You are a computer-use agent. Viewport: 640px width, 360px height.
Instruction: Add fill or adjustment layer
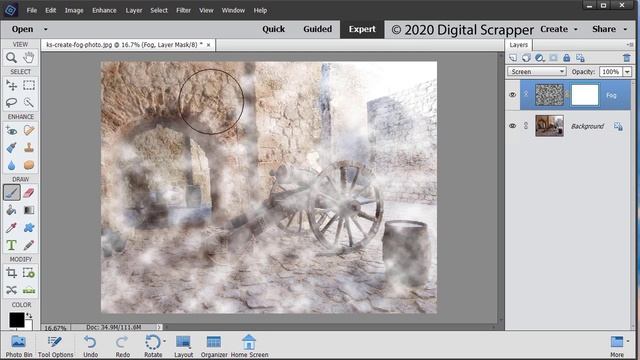point(540,58)
